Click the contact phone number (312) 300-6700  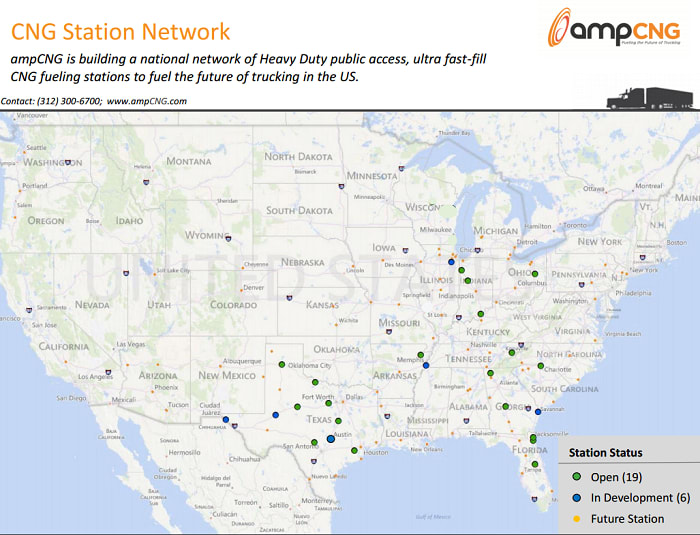[x=69, y=101]
